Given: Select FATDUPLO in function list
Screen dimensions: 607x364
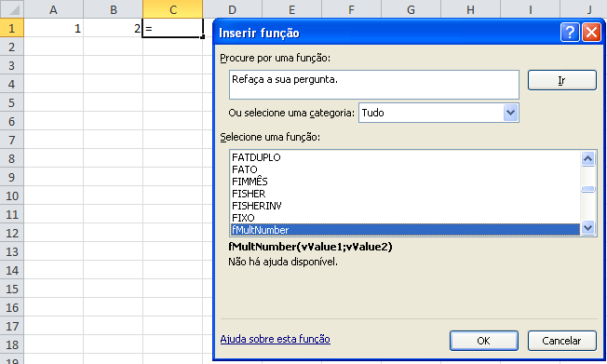Looking at the screenshot, I should coord(405,157).
